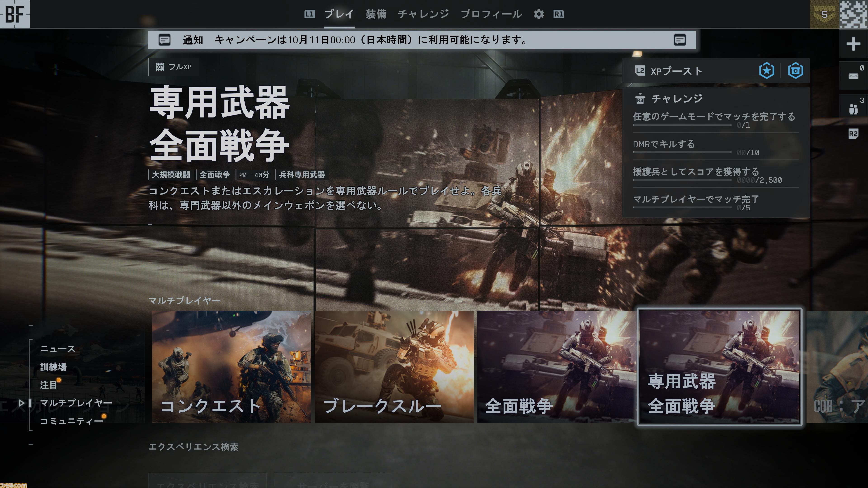Open the squad members icon
Viewport: 868px width, 488px height.
click(853, 109)
